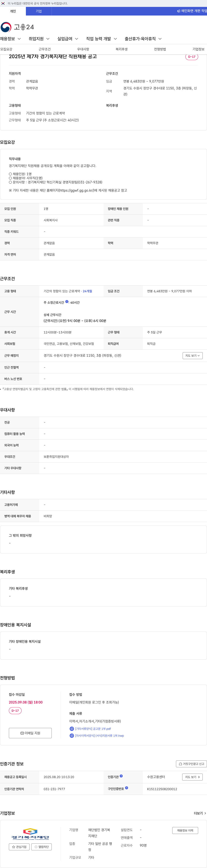Jump to the 모집요강 section tab
The image size is (207, 868).
point(6,49)
